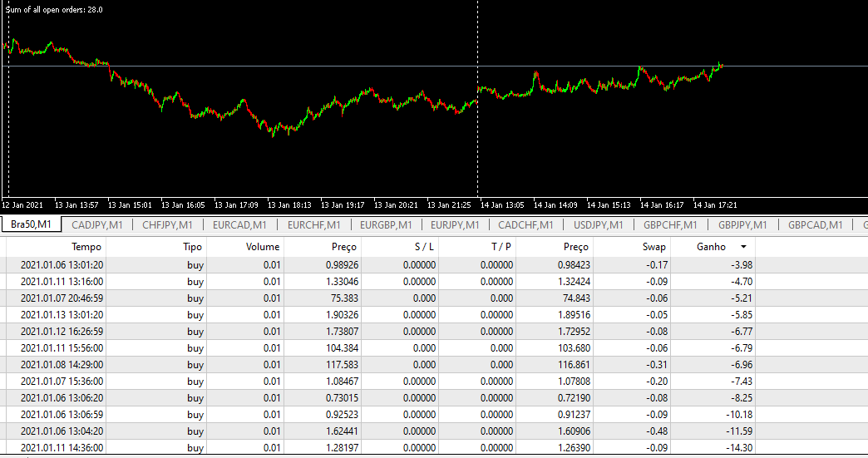Open the CADCHF,M1 chart tab

[x=525, y=224]
